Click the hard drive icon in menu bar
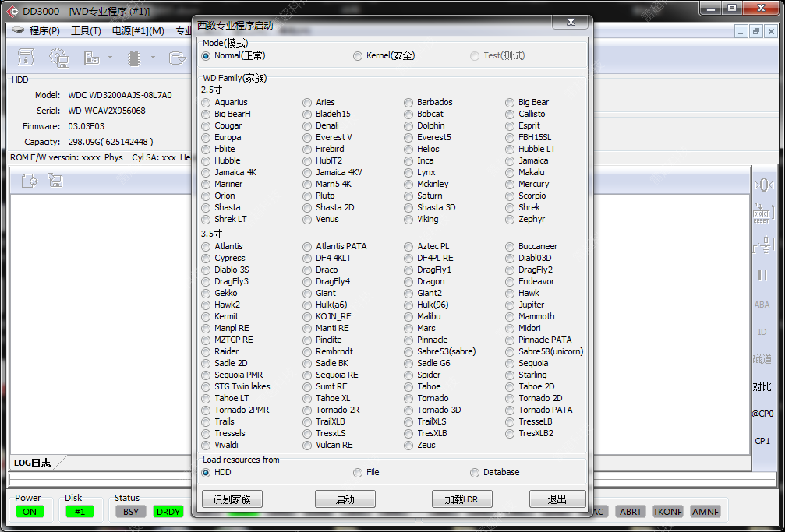The image size is (785, 532). [18, 30]
